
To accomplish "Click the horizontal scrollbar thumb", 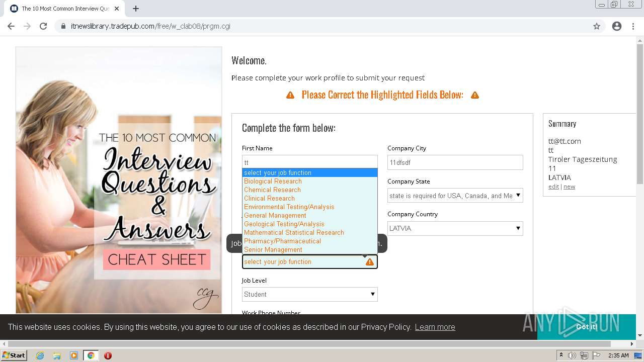I will (x=309, y=344).
